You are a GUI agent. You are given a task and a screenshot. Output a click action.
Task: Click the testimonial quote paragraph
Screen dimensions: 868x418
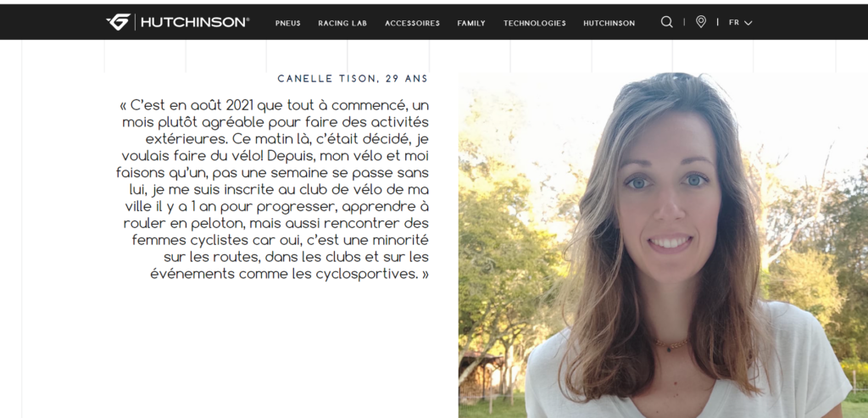(x=272, y=189)
